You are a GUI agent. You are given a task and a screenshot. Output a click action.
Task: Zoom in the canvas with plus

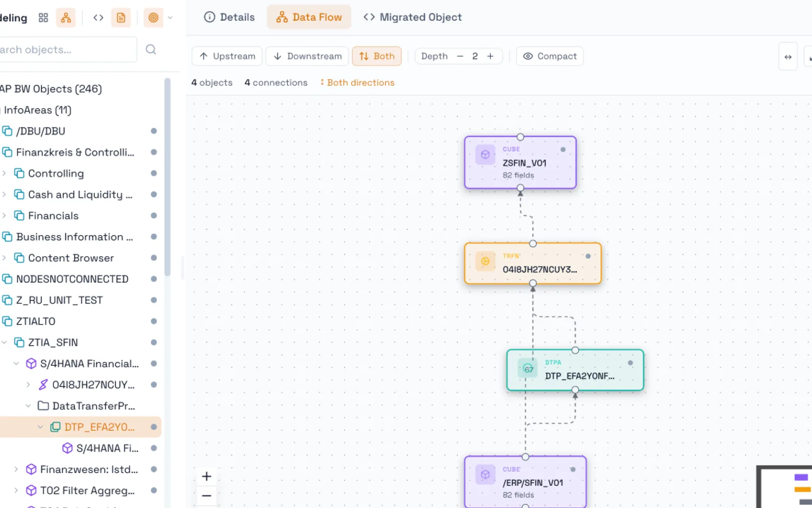[207, 477]
